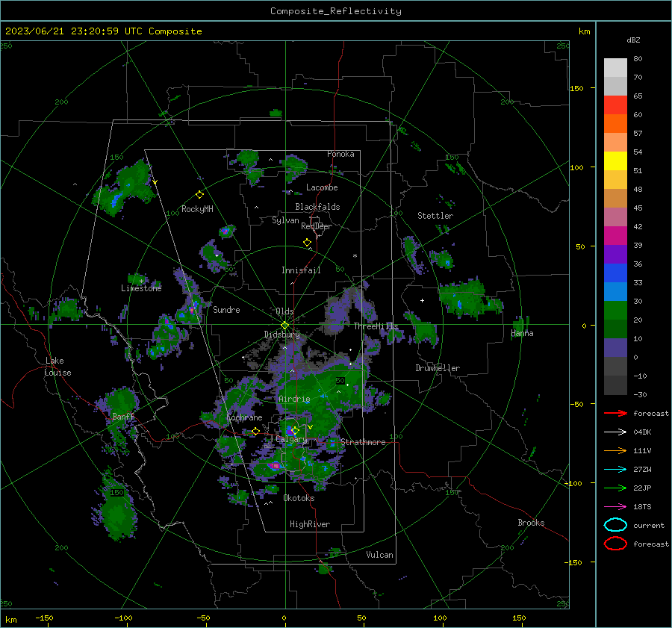The height and width of the screenshot is (628, 672).
Task: Select the bright green 20-30 dBZ swatch
Action: coord(615,311)
